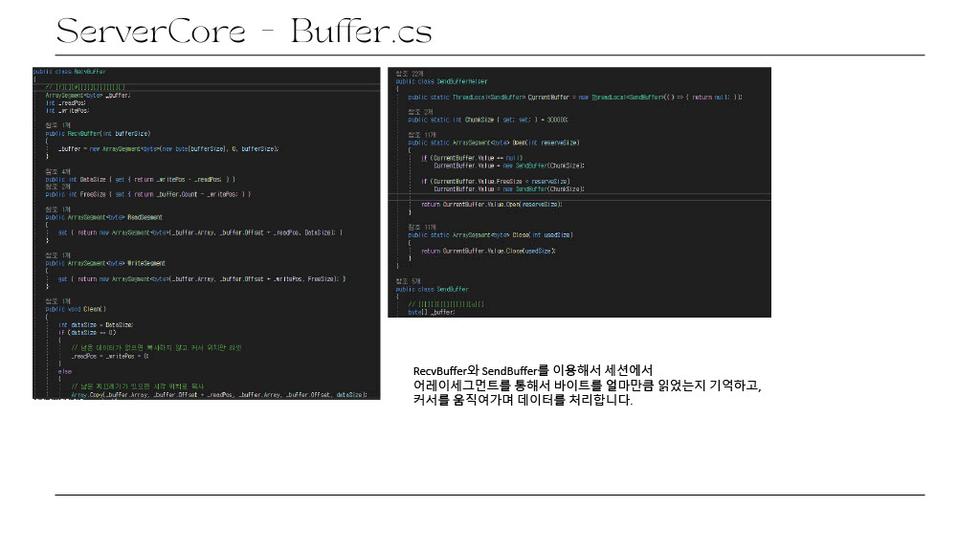Click the slide title ServerCore - Buffer.cs
This screenshot has width=980, height=551.
(245, 32)
